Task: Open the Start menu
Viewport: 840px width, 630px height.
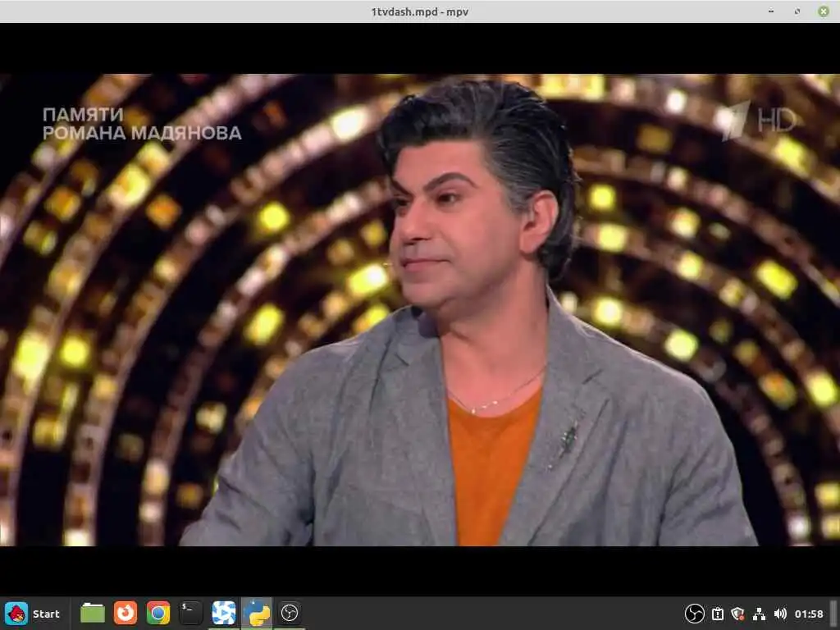Action: pos(33,614)
